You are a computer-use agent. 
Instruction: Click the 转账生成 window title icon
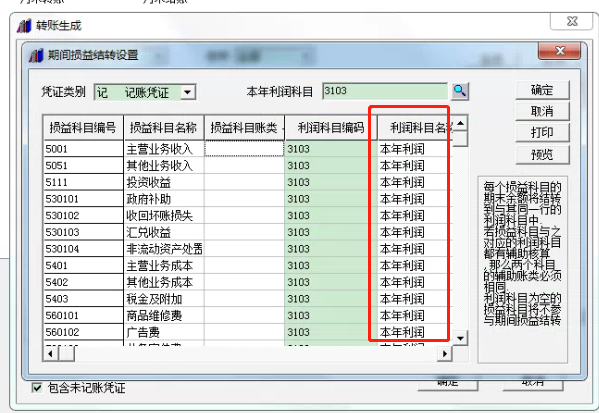(x=24, y=26)
